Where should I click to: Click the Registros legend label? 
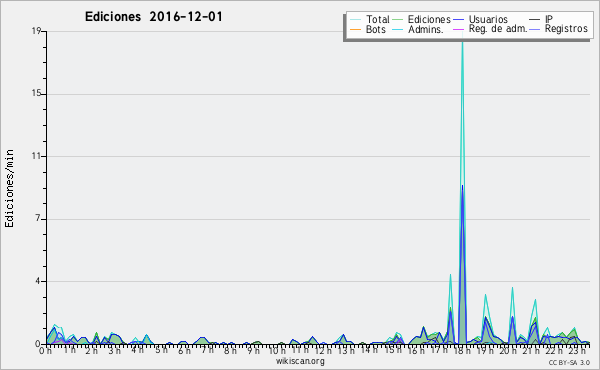pyautogui.click(x=566, y=29)
